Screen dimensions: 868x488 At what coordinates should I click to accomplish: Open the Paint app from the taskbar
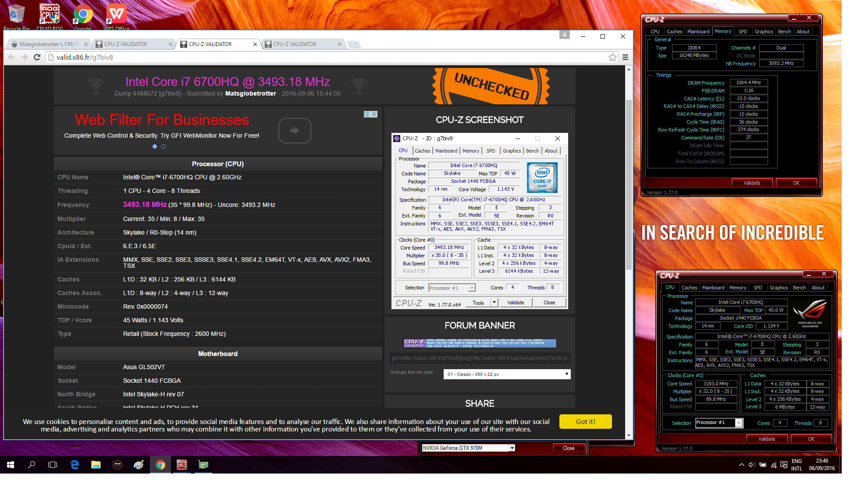[139, 465]
